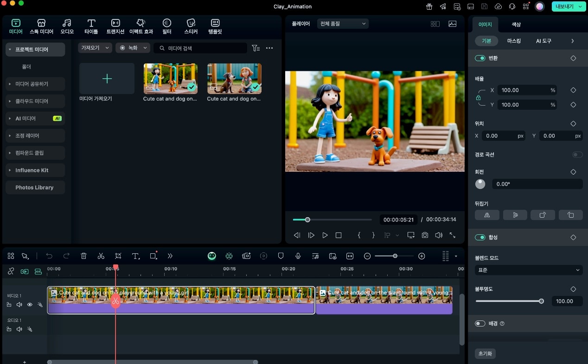Viewport: 588px width, 364px height.
Task: Open Photos Library in the sidebar
Action: (x=35, y=188)
